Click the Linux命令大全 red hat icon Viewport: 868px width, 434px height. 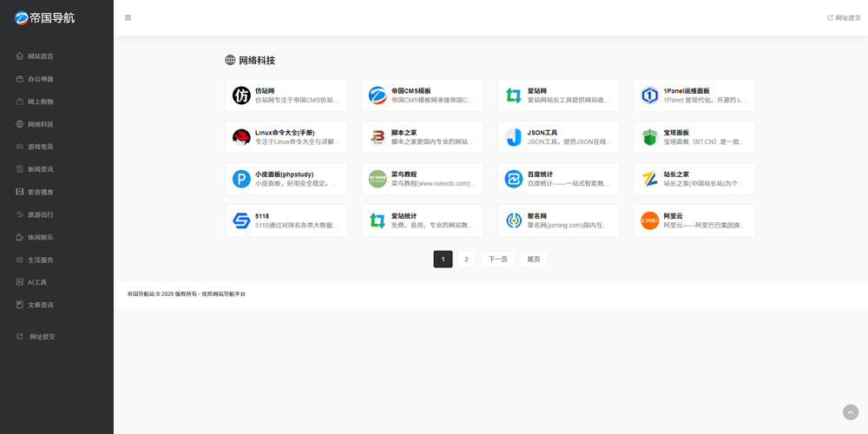click(241, 137)
